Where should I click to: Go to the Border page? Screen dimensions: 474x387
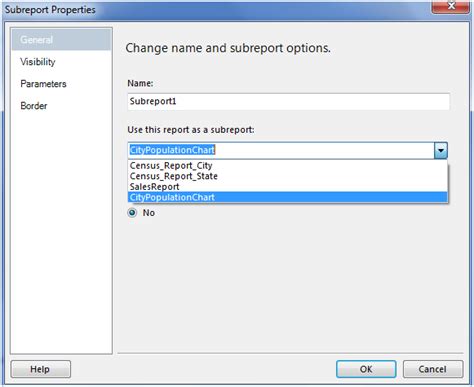(34, 106)
